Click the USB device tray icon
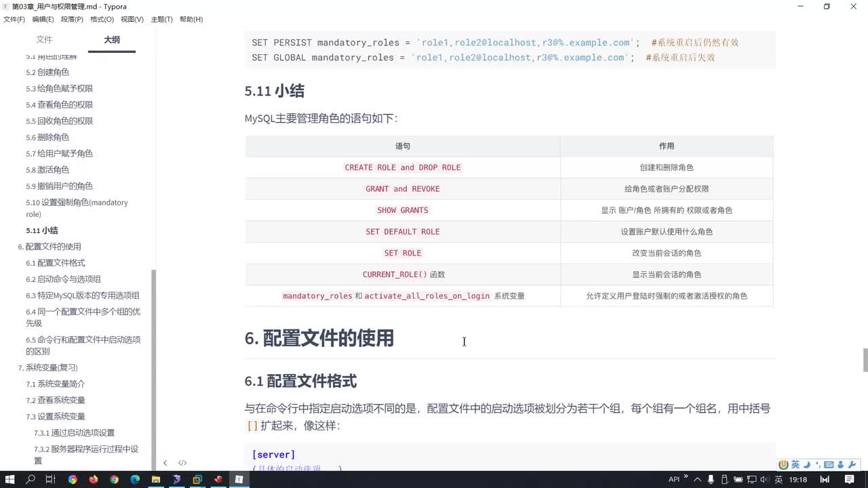The image size is (868, 488). [724, 479]
